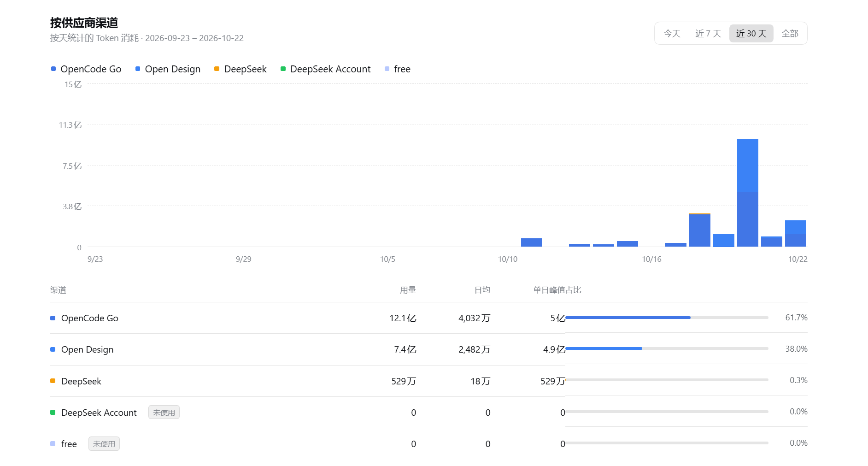Click the 38.0% percentage label
The image size is (868, 466).
pos(796,349)
